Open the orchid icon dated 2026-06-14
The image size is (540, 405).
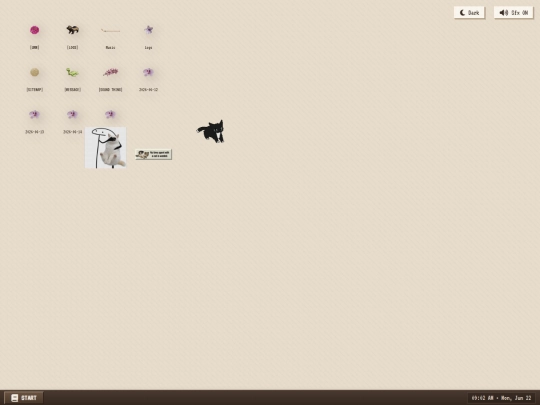coord(72,114)
